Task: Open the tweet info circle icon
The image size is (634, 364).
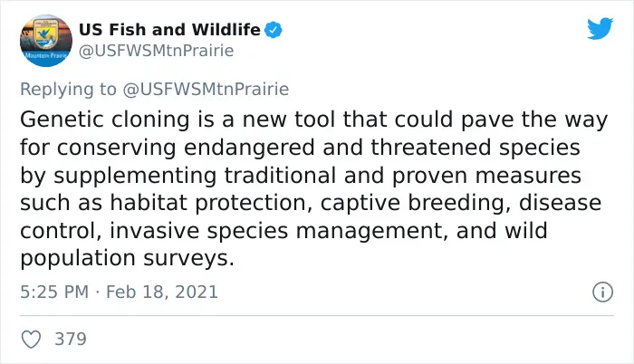Action: coord(603,292)
